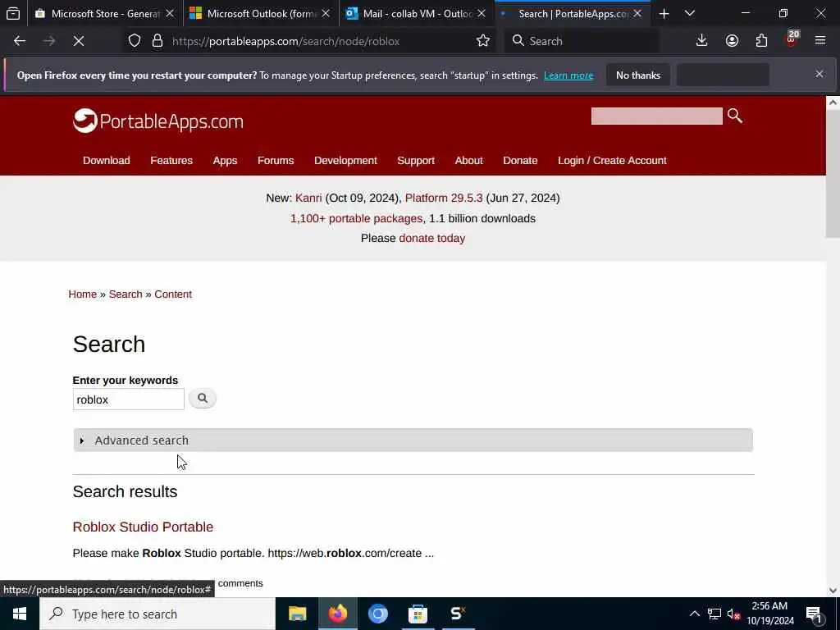Open the Firefox downloads panel
Screen dimensions: 840x630
pos(702,41)
